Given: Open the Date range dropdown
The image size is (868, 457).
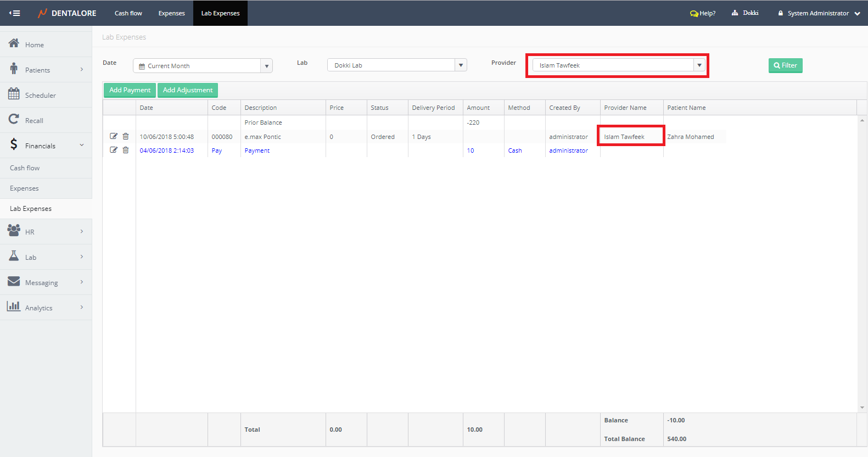Looking at the screenshot, I should 266,66.
